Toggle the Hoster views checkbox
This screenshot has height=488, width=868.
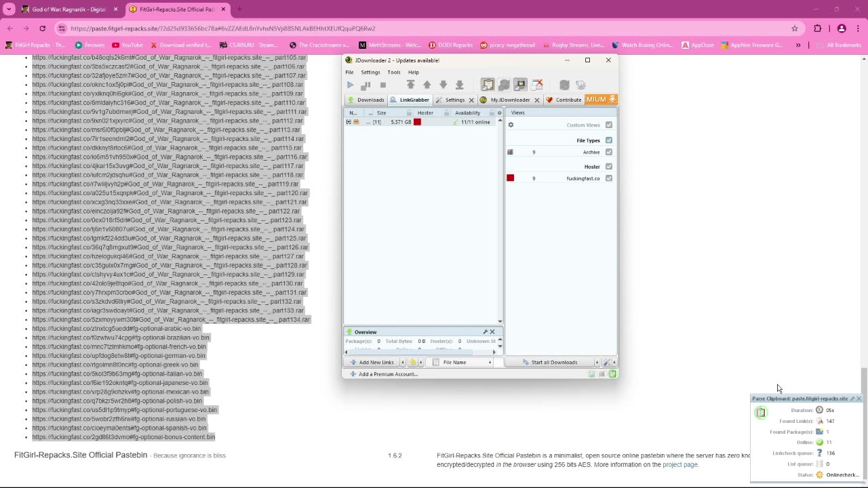click(x=609, y=167)
